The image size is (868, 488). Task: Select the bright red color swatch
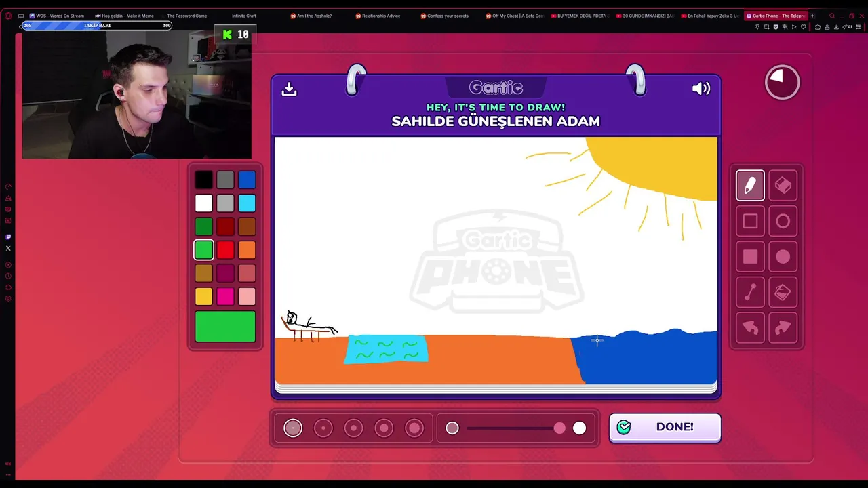click(x=225, y=250)
